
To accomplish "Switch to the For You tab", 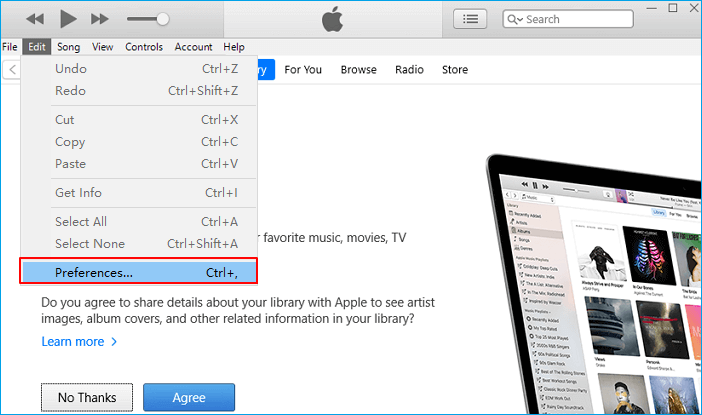I will [x=303, y=70].
